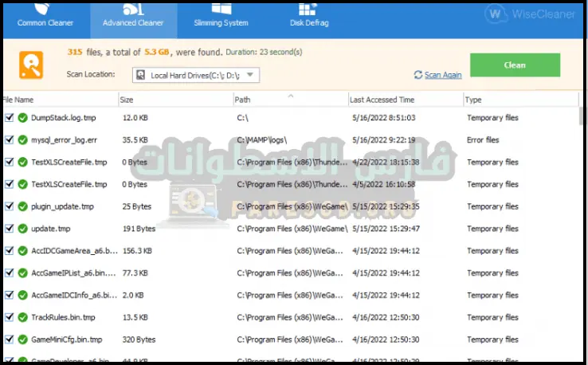
Task: Click the drive icon in Scan Location box
Action: pos(140,75)
